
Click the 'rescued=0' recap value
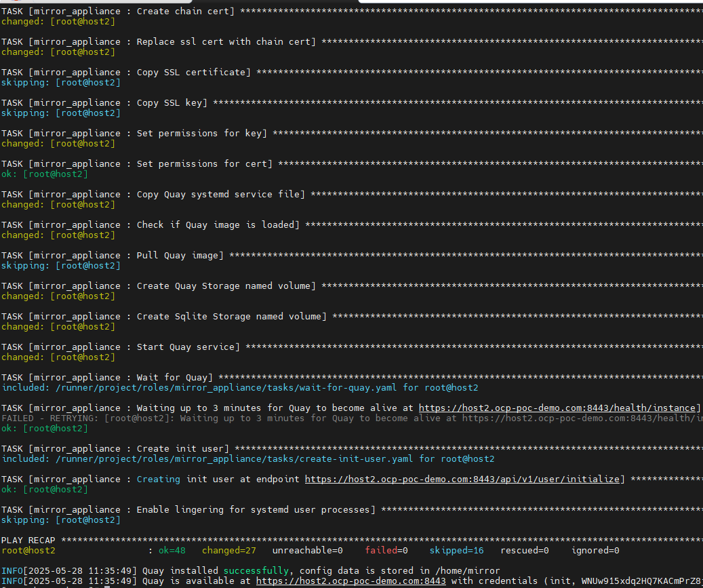[525, 550]
